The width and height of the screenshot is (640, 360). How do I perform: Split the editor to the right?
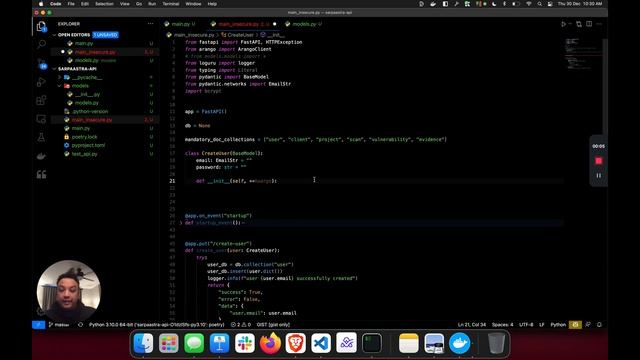point(589,24)
